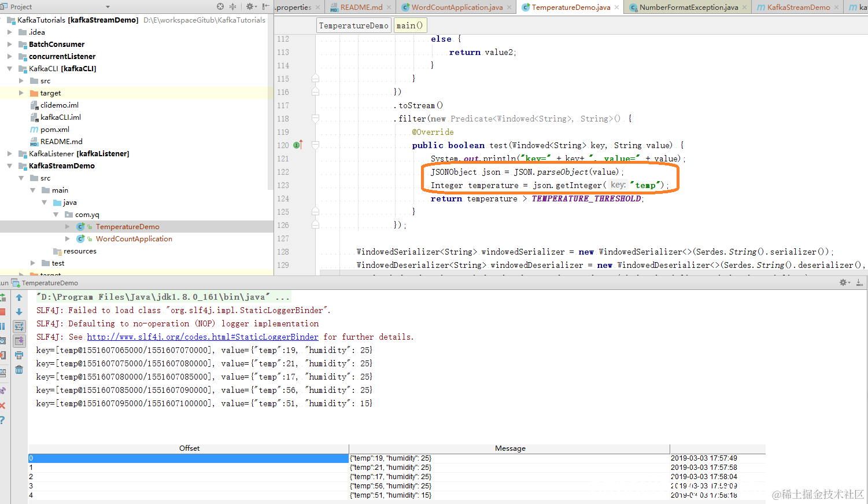Expand the .idea folder

pyautogui.click(x=9, y=32)
